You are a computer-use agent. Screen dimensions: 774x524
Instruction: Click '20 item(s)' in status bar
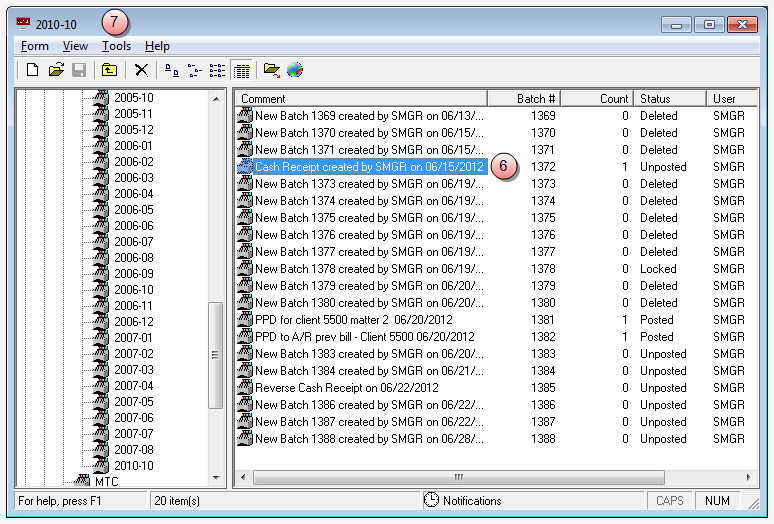(x=177, y=501)
